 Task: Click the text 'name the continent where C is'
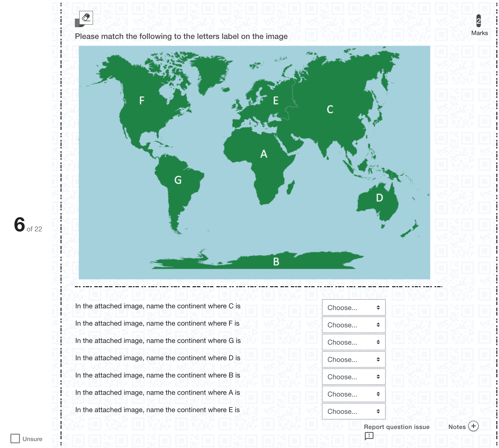pos(193,306)
